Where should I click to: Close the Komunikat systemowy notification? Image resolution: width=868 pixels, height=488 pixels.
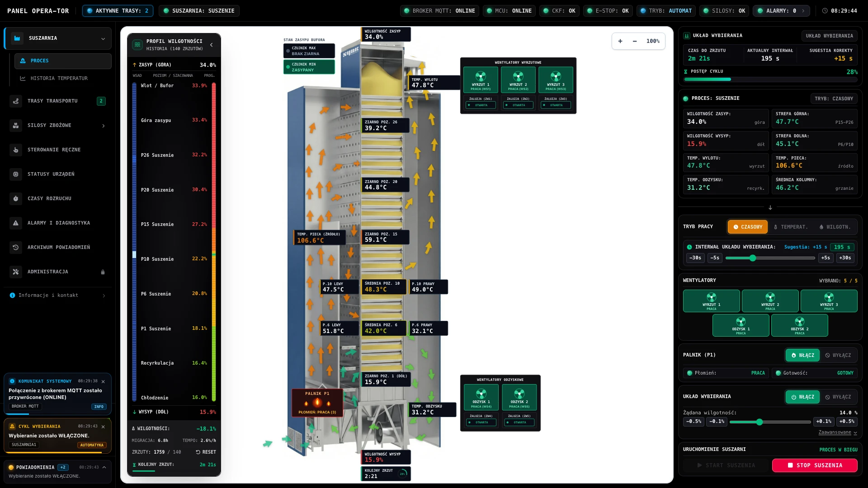point(103,381)
